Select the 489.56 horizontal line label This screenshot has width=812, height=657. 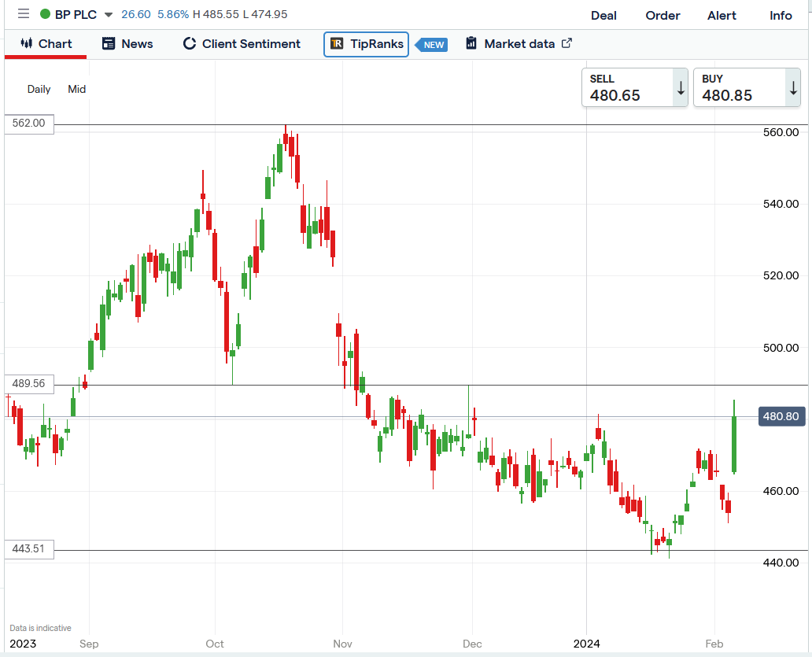point(29,384)
